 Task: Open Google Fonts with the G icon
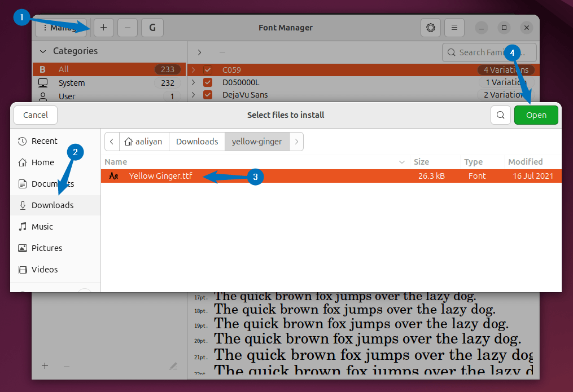pos(152,27)
